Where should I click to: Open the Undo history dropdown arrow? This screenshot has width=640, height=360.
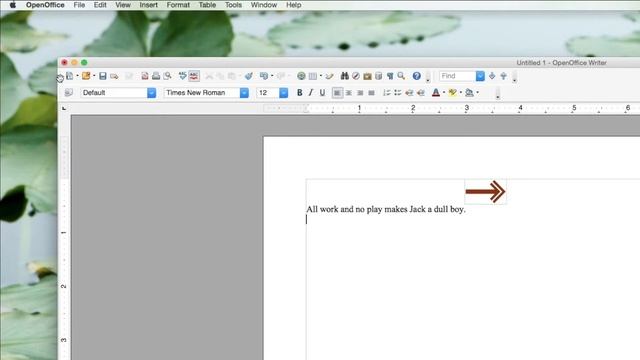272,76
